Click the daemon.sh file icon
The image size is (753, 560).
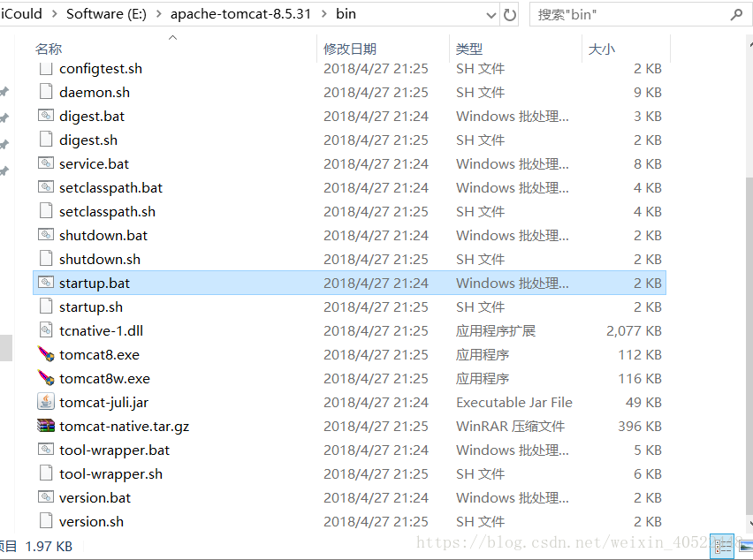pyautogui.click(x=46, y=92)
